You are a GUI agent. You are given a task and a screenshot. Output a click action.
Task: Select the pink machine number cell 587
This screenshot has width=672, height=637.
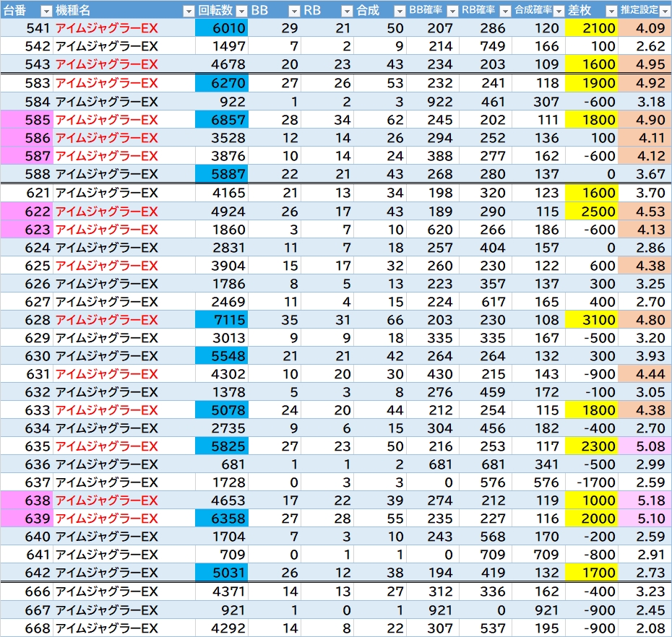(27, 155)
